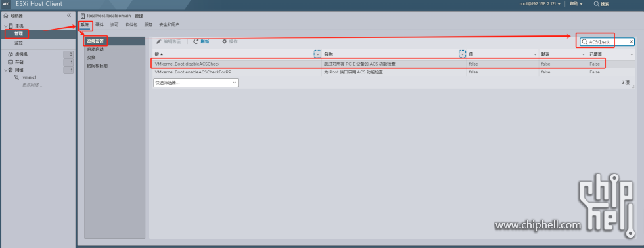Click the 存储 storage icon
Screen dimensions: 644x248
pos(11,62)
